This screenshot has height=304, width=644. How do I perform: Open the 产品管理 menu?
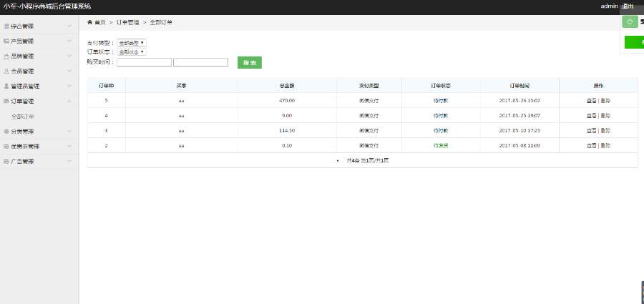click(39, 41)
